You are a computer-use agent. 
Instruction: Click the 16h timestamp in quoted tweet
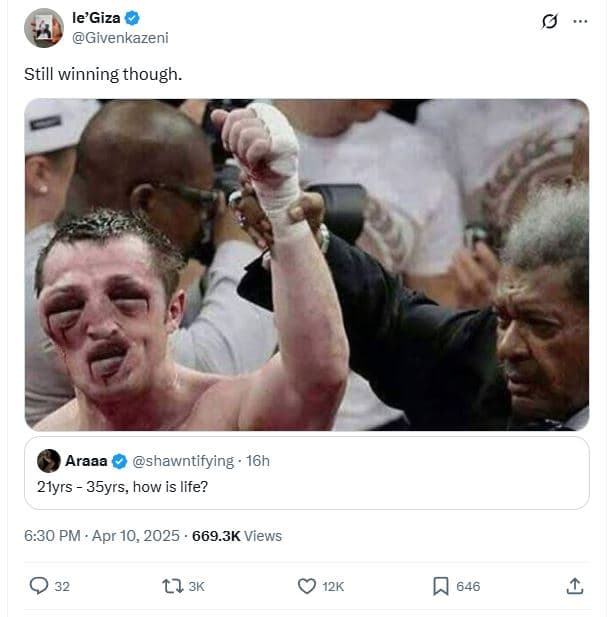click(259, 461)
